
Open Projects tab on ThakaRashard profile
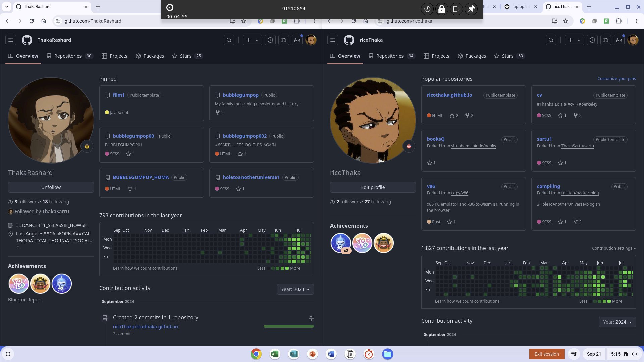point(115,56)
